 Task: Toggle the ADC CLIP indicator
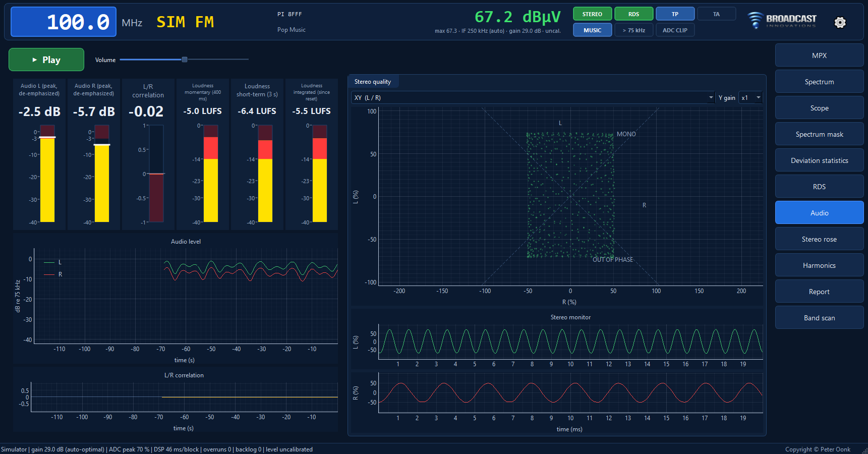675,30
